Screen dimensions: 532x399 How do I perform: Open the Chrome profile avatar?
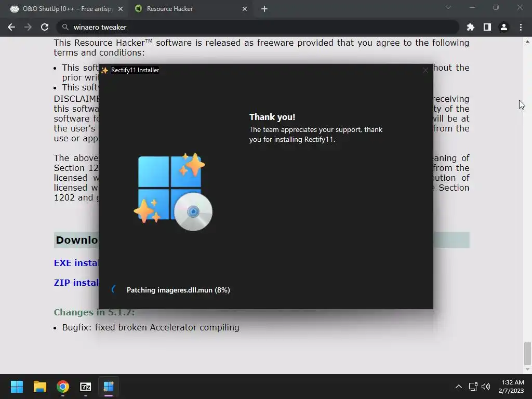tap(504, 27)
